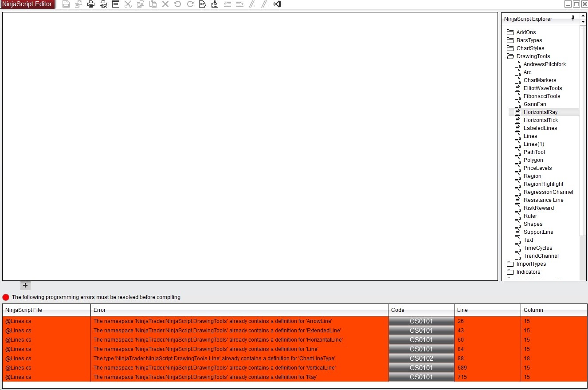588x390 pixels.
Task: Select the RiskReward file
Action: coord(538,208)
